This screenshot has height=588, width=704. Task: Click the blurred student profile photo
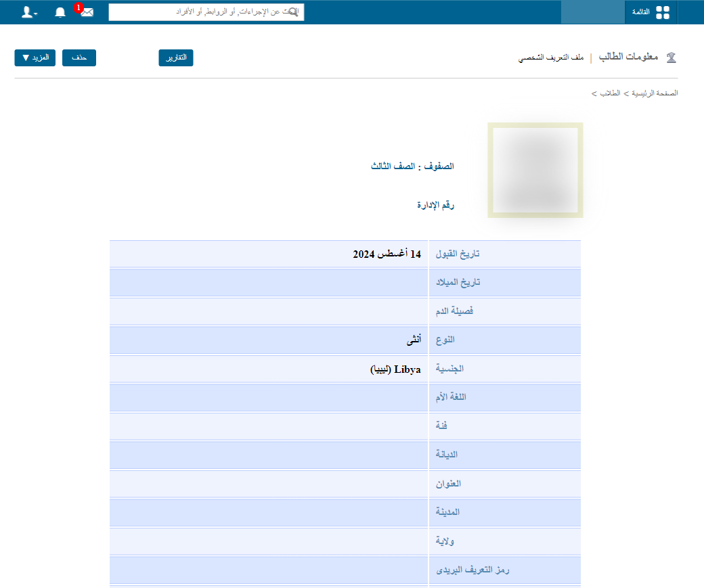pos(535,170)
